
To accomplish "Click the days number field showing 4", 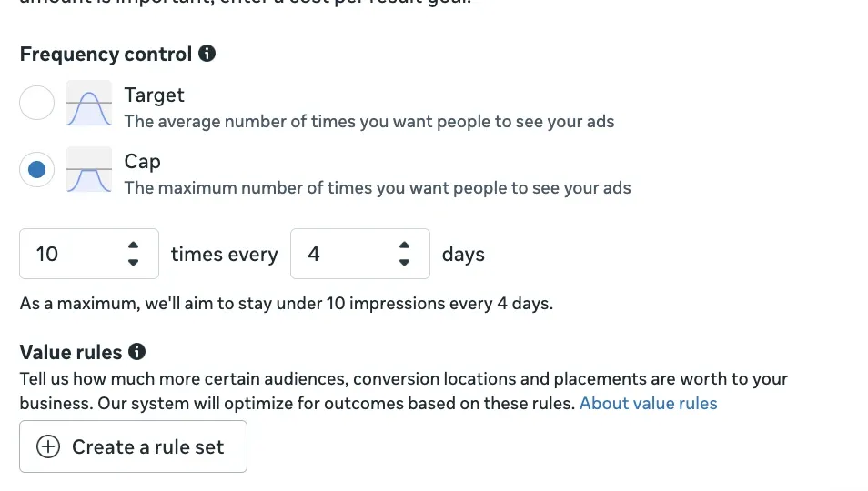I will 338,254.
